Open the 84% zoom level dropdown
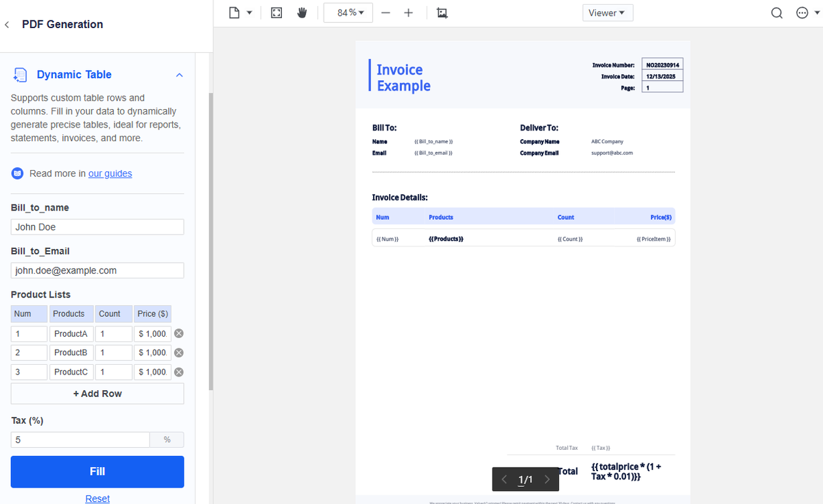The width and height of the screenshot is (823, 504). tap(349, 13)
